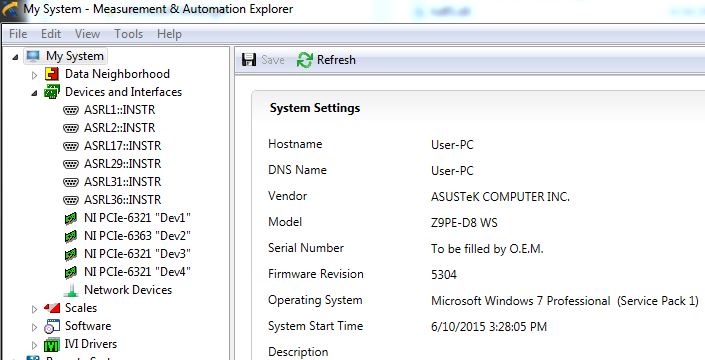Click the Devices and Interfaces icon

click(52, 92)
